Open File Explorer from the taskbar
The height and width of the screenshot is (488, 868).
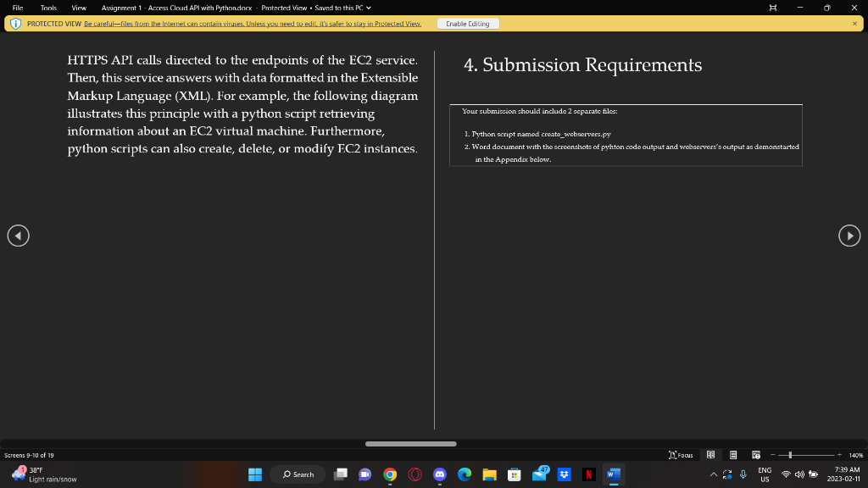tap(490, 474)
